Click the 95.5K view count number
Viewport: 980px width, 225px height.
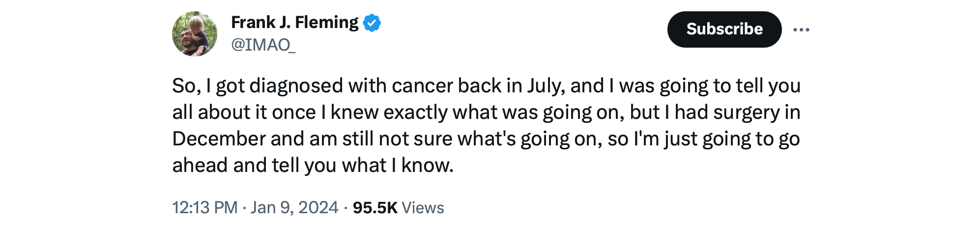pos(375,208)
